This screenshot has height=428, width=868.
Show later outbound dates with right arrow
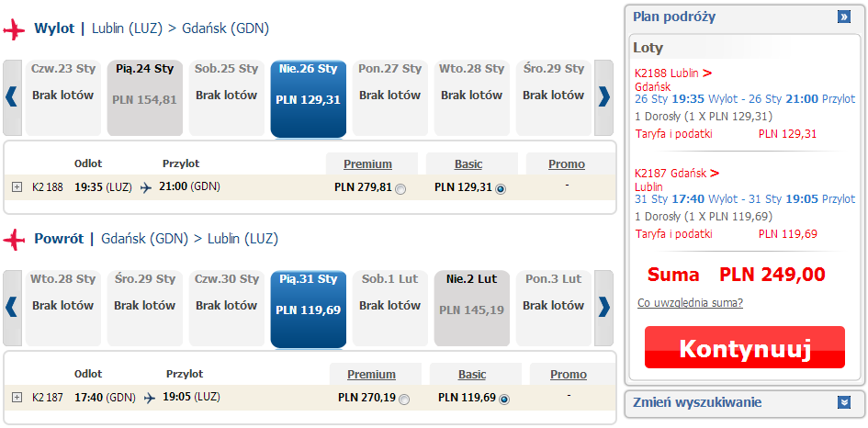click(604, 96)
